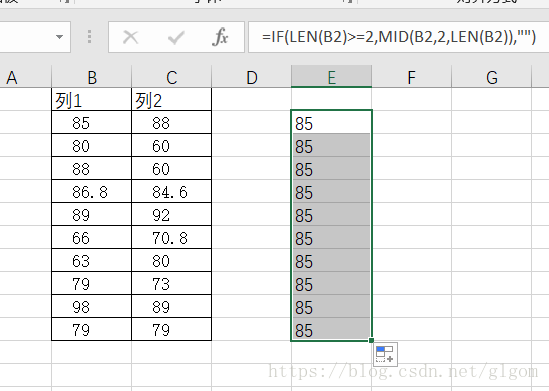Click the Cancel (X) formula button

click(131, 37)
